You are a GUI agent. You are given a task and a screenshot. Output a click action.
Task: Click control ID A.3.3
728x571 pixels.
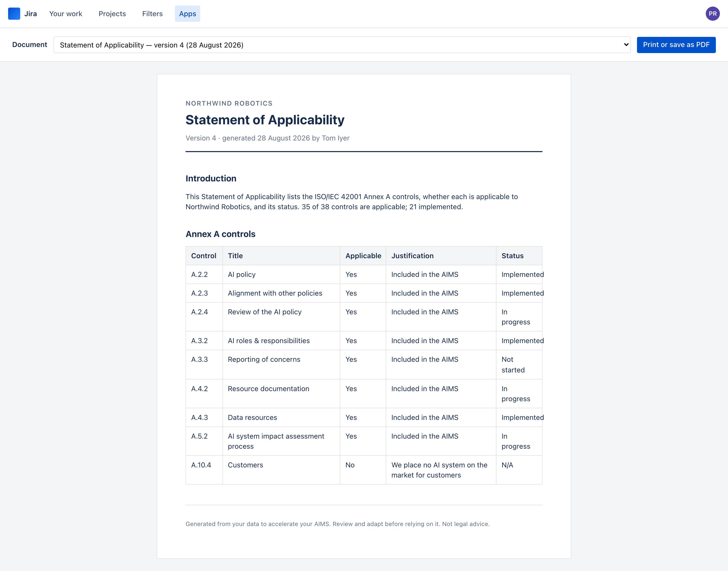199,359
